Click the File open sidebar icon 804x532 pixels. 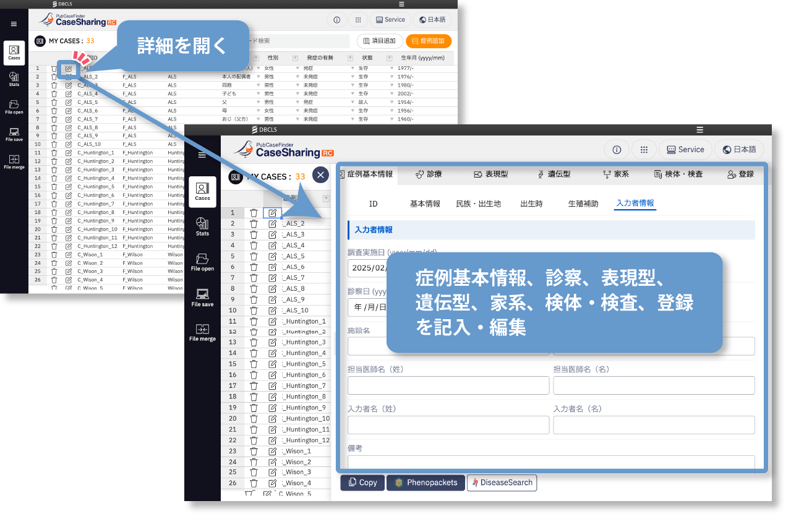click(x=202, y=262)
